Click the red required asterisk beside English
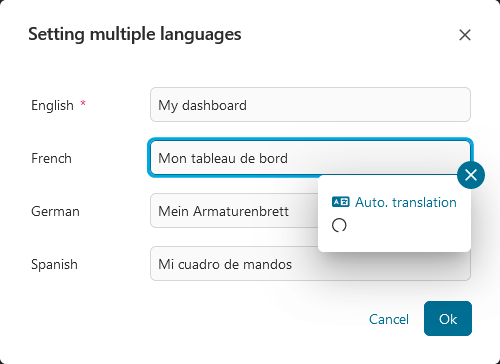The width and height of the screenshot is (500, 364). pos(83,103)
